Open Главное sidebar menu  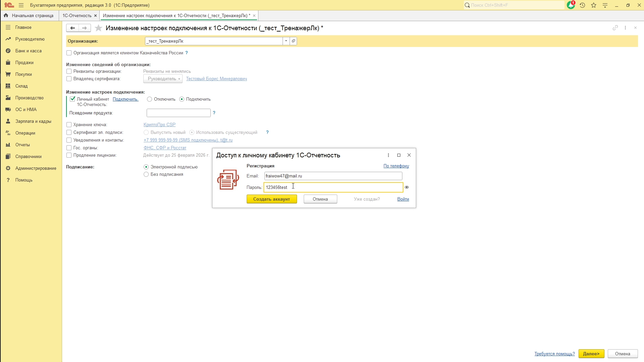click(x=23, y=27)
